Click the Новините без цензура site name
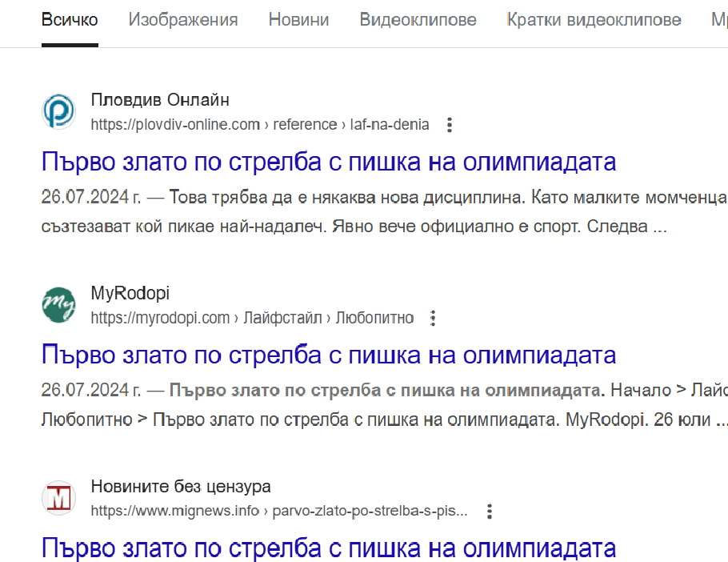 pos(181,486)
